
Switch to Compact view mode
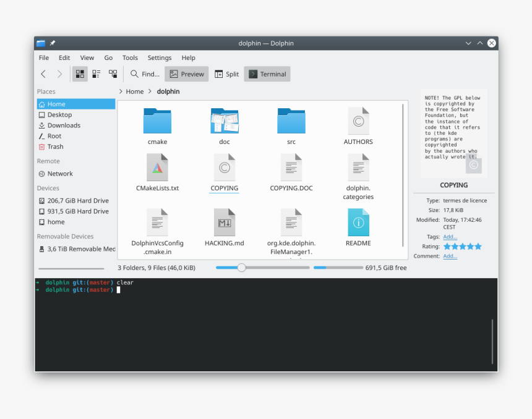point(97,74)
